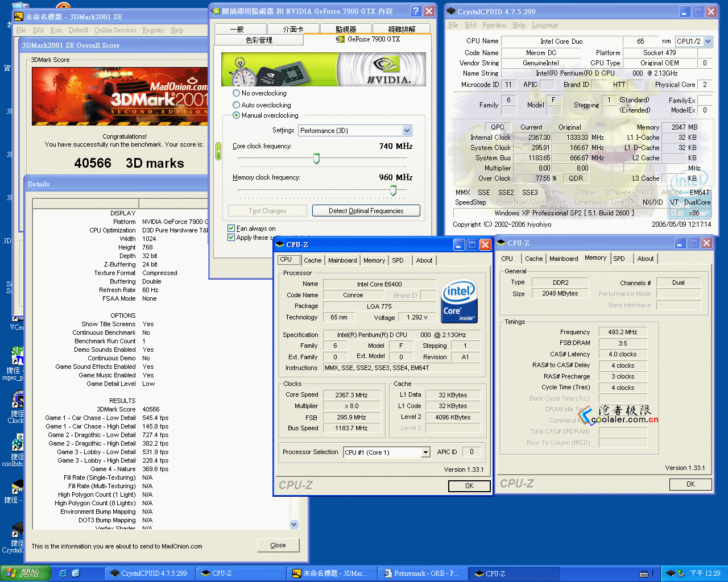This screenshot has height=582, width=728.
Task: Toggle the Fan always on checkbox
Action: (231, 228)
